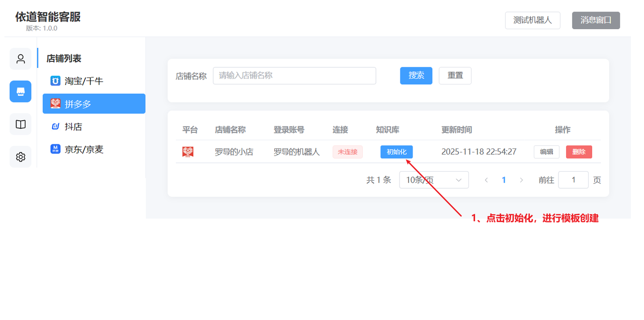
Task: Open the knowledge base book icon
Action: (x=21, y=124)
